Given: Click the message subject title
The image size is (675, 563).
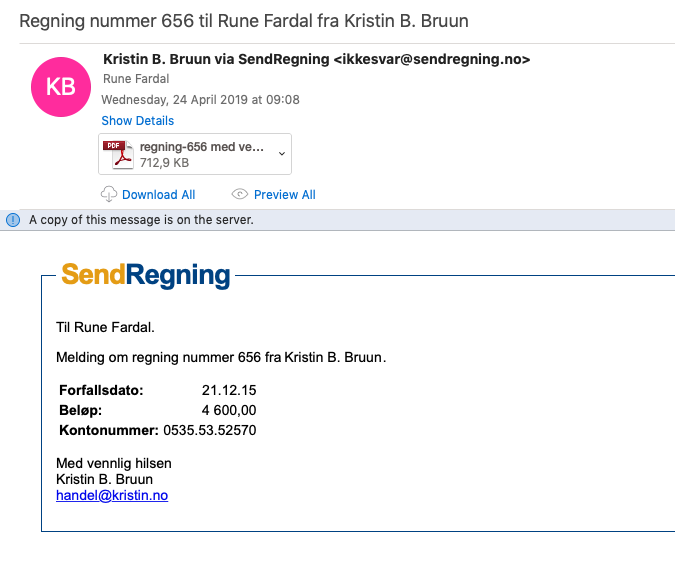Looking at the screenshot, I should point(244,21).
